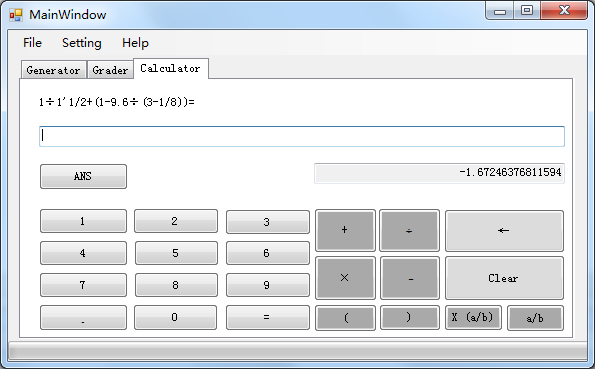Click the digit 9 button

point(268,285)
